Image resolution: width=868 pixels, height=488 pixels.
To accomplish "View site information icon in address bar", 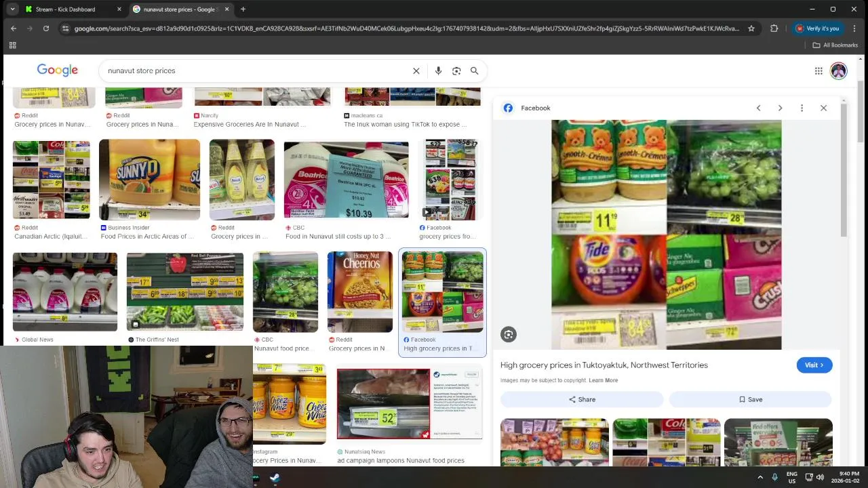I will point(65,28).
